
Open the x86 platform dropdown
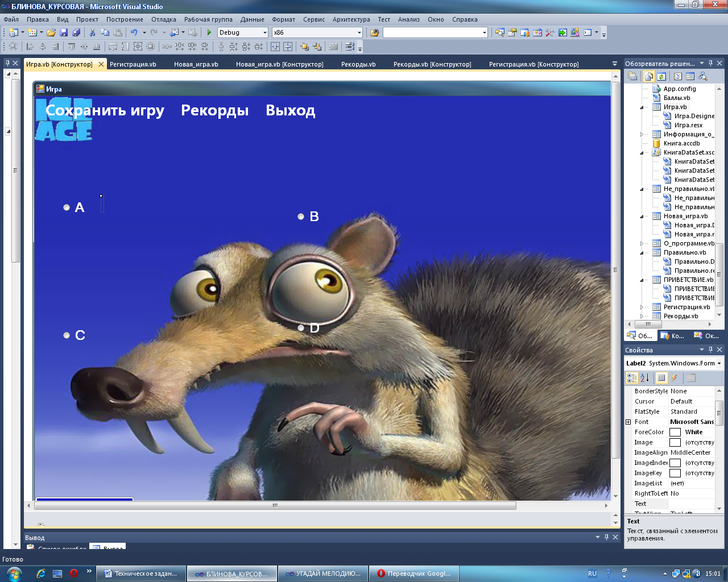[359, 32]
